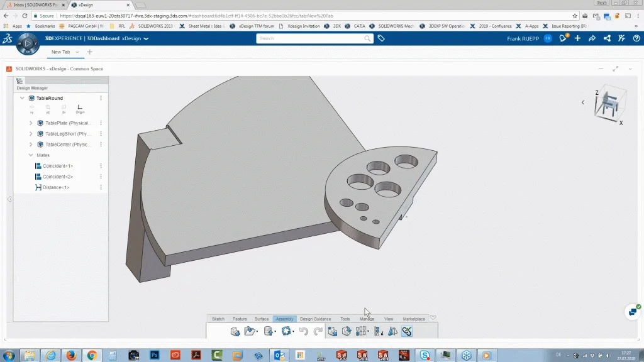Toggle the yz plane visibility under TableRound

(48, 108)
